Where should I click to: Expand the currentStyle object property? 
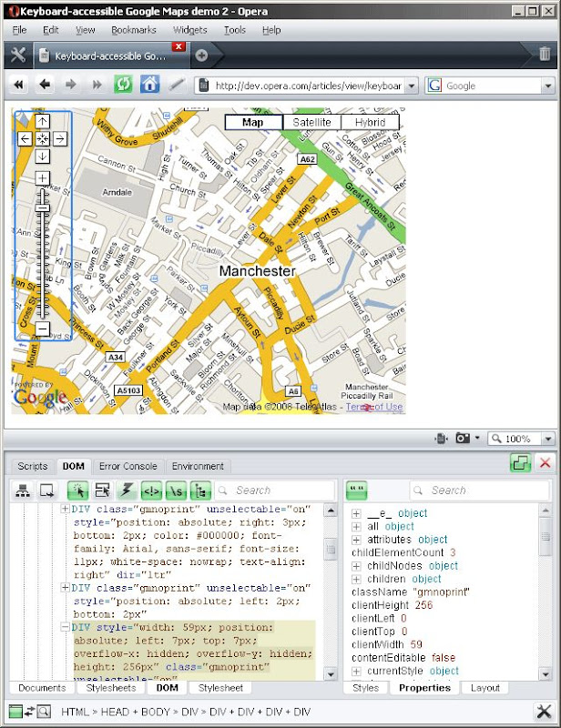[356, 672]
